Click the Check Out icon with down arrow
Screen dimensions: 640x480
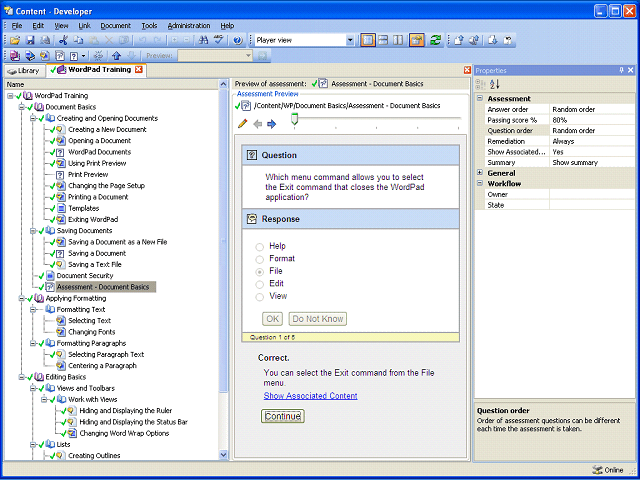(492, 40)
